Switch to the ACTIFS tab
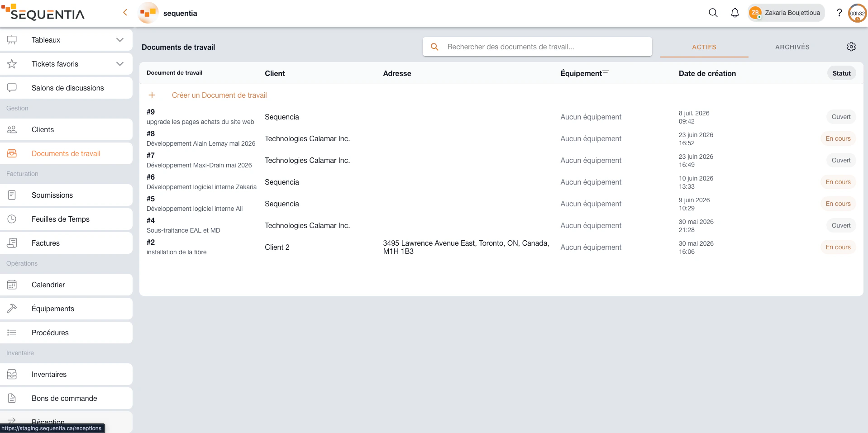 [704, 47]
